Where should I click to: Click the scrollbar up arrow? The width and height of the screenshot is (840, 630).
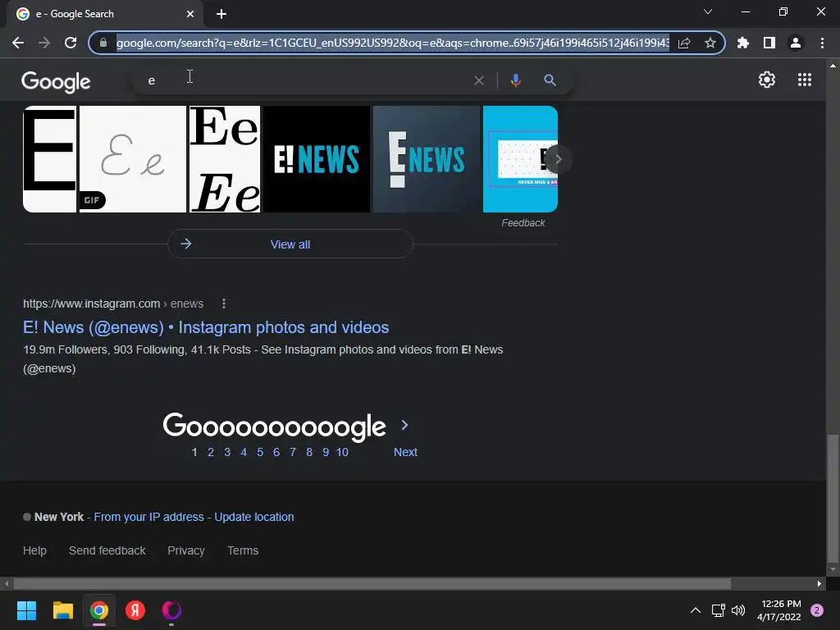(833, 66)
